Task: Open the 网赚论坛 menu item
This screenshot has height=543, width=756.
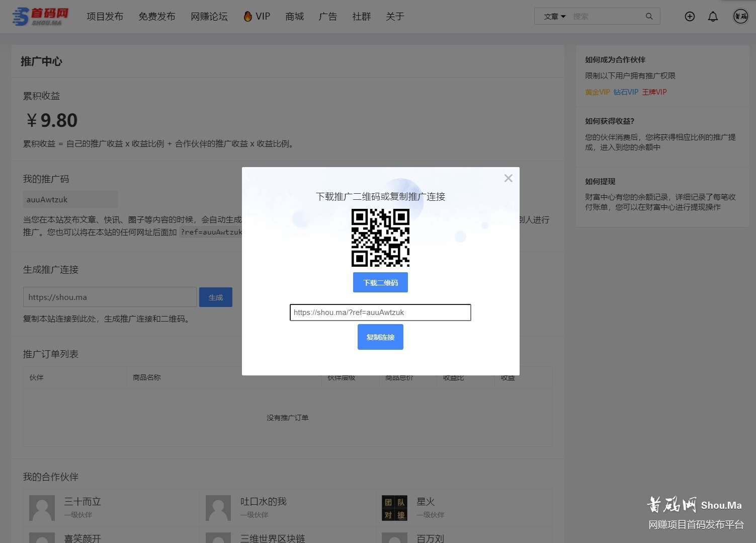Action: [x=209, y=16]
